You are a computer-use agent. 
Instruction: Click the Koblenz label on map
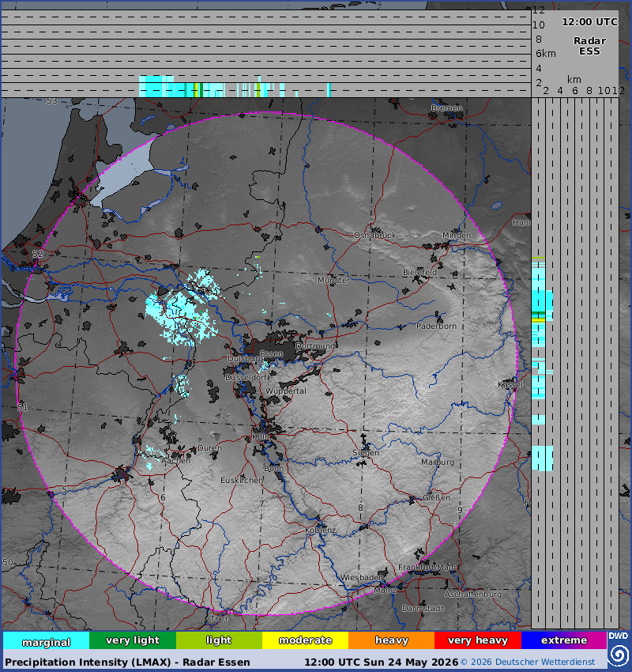click(320, 530)
